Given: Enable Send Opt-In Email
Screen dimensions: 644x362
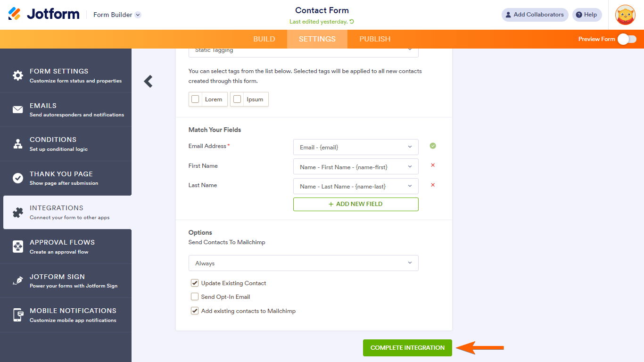Looking at the screenshot, I should [x=195, y=296].
